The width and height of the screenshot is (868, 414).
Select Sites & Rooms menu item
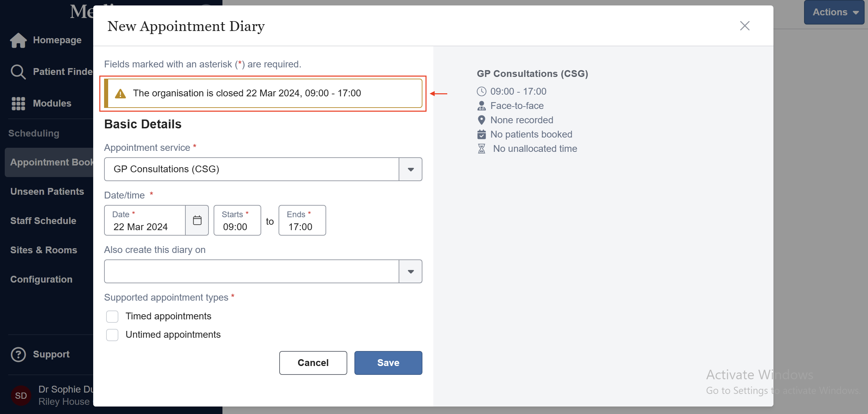click(x=44, y=250)
